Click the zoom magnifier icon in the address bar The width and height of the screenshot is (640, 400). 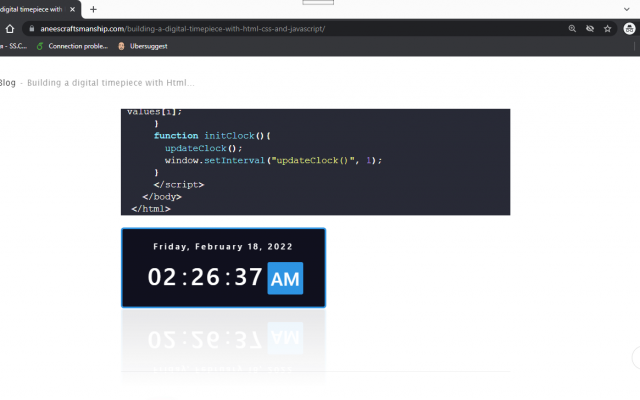[x=572, y=29]
